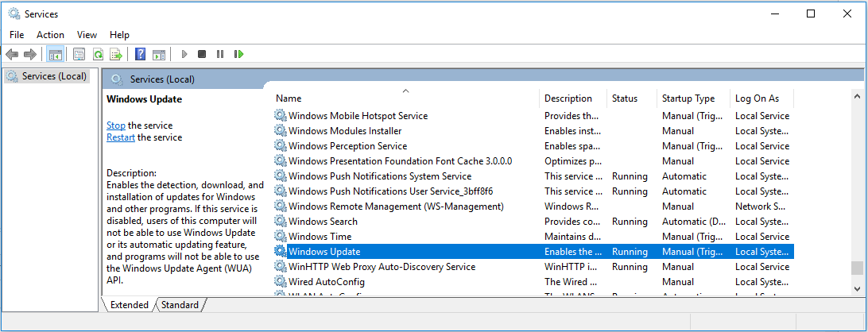Switch to the Extended tab
Screen dimensions: 868x332
[129, 304]
